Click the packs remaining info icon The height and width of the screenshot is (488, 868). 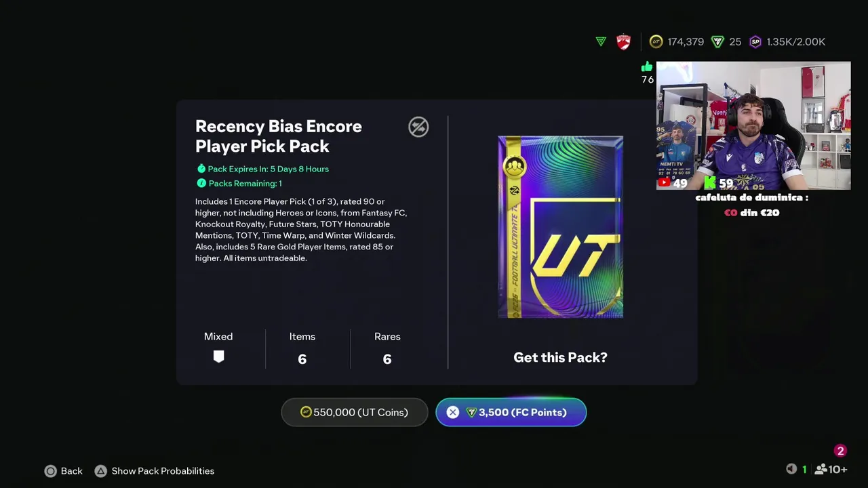click(x=201, y=183)
